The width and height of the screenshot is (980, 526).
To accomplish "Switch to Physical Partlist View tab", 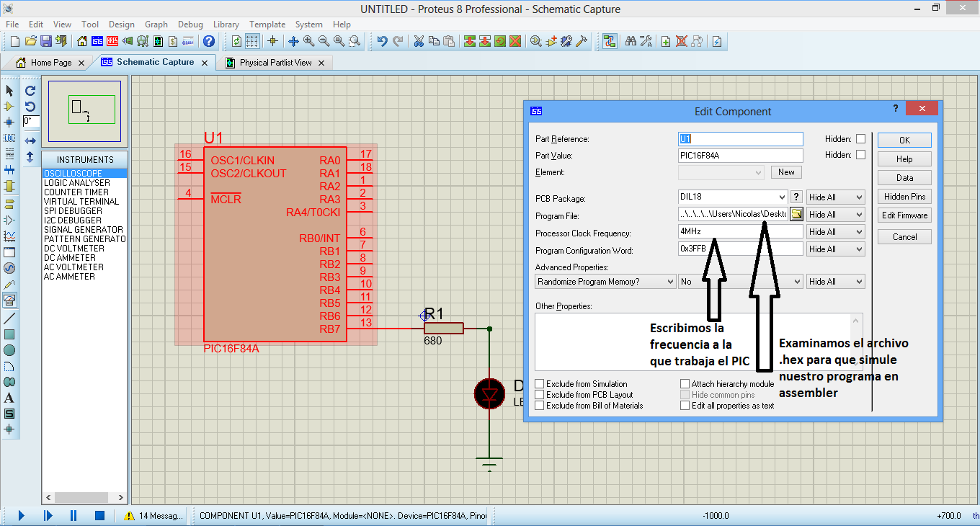I will (x=275, y=63).
